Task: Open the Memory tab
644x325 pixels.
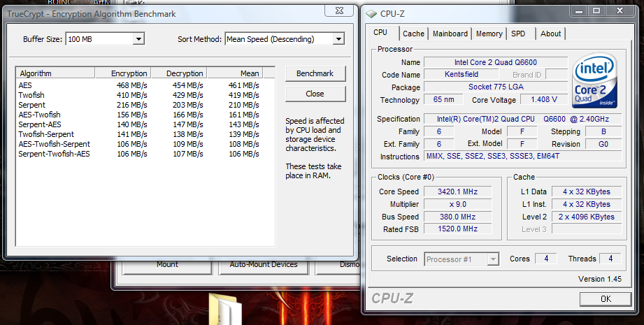Action: pyautogui.click(x=489, y=34)
